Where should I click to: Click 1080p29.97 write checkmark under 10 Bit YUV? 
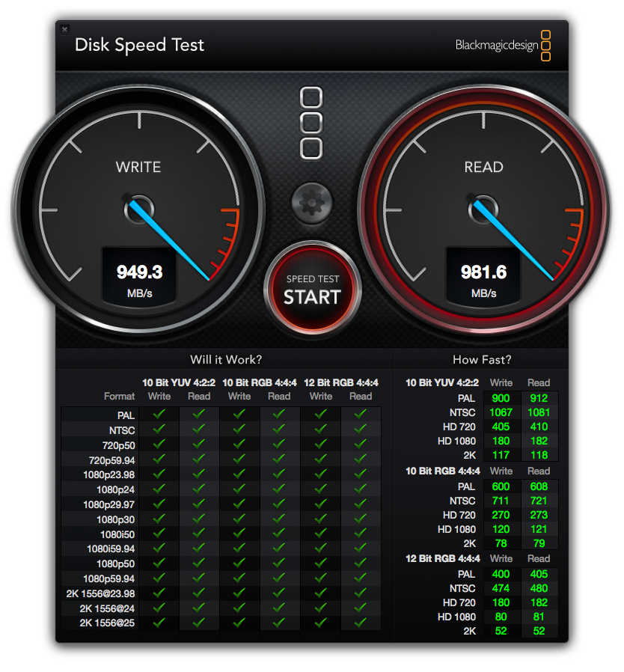click(x=159, y=503)
